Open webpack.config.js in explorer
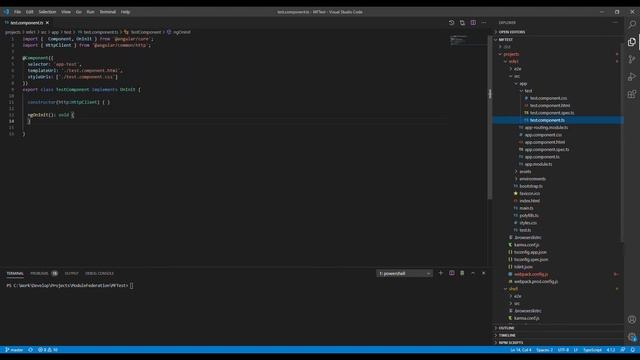640x360 pixels. 531,274
